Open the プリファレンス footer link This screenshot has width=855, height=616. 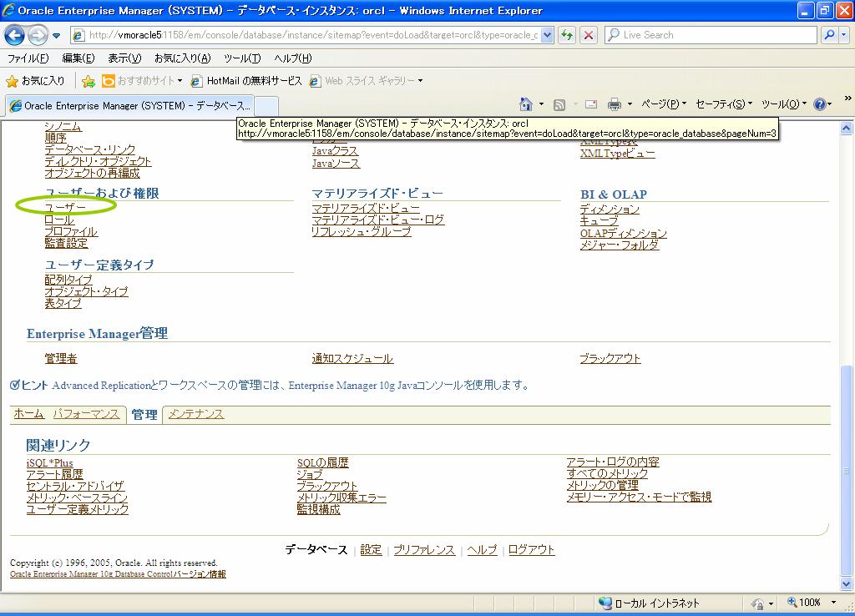(x=423, y=550)
